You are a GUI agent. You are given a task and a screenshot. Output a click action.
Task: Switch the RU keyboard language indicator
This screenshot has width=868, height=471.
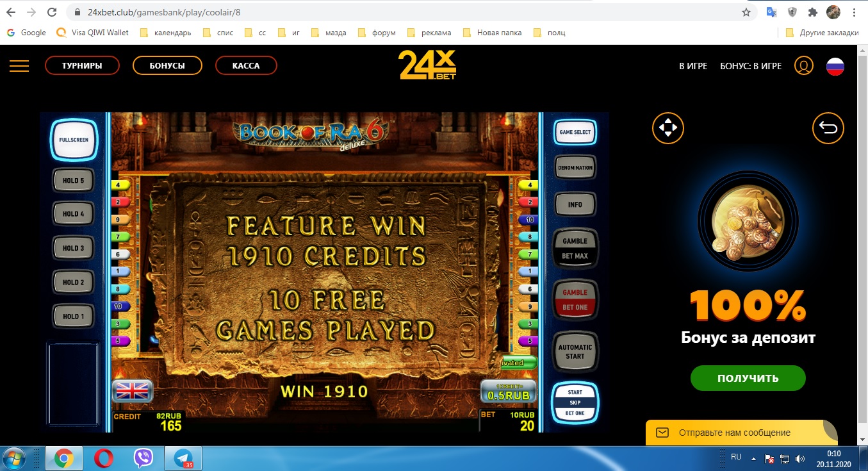[736, 457]
